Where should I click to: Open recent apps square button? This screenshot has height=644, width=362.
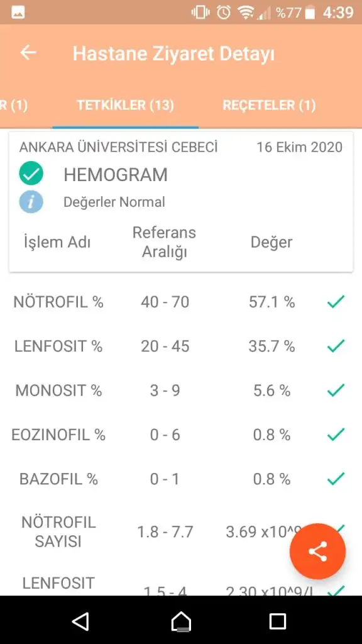(x=277, y=621)
